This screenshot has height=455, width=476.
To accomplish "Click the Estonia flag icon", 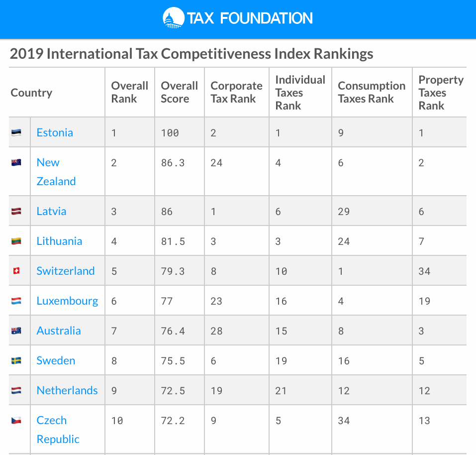I will [x=16, y=133].
